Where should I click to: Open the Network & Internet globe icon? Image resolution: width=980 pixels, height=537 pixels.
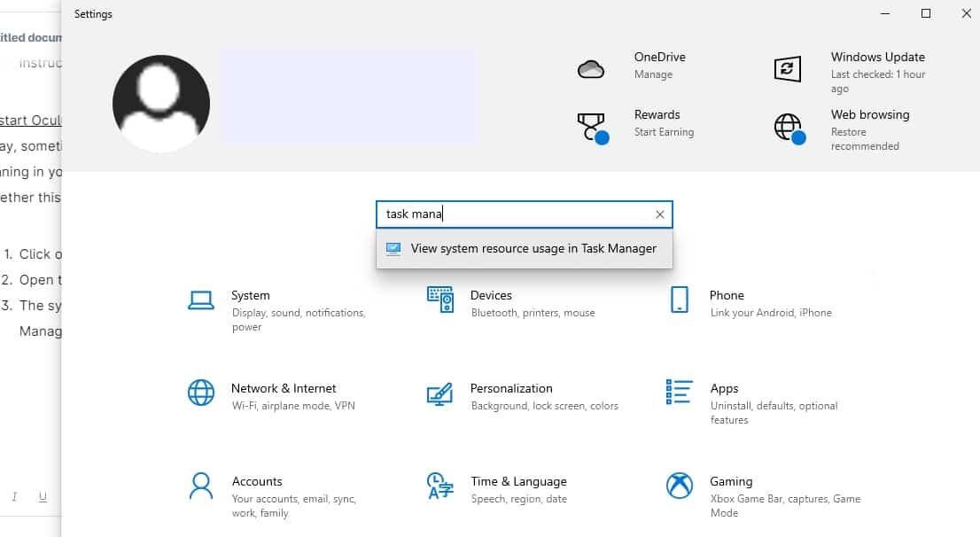201,393
